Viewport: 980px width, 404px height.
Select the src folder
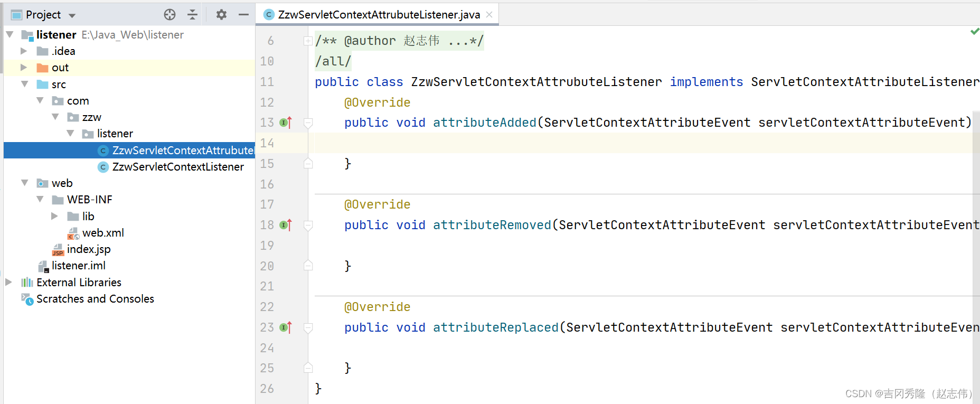(x=59, y=84)
